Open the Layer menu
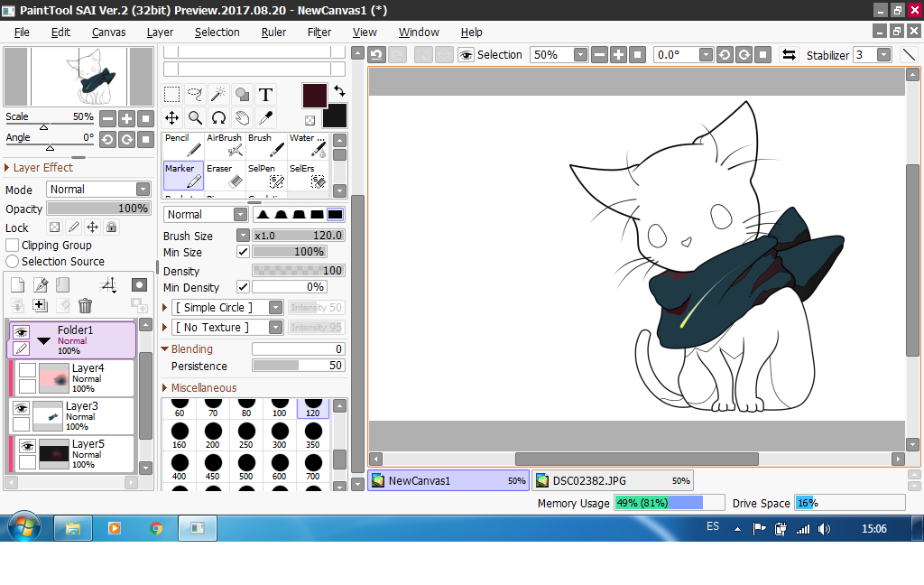The height and width of the screenshot is (585, 924). pos(160,32)
